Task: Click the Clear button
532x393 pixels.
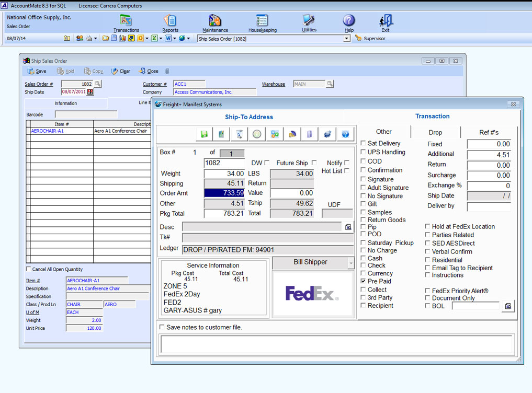Action: click(x=121, y=71)
